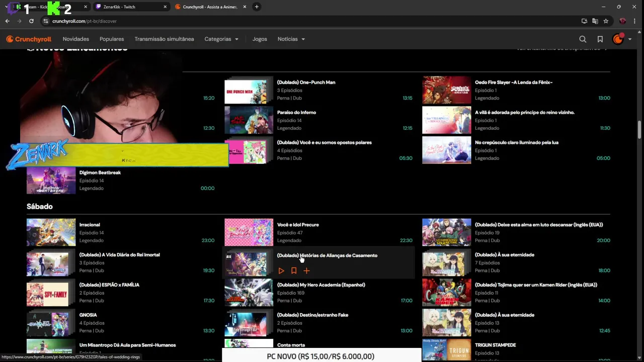This screenshot has width=644, height=362.
Task: Click the 17:00 time for My Hero Academia
Action: point(407,301)
